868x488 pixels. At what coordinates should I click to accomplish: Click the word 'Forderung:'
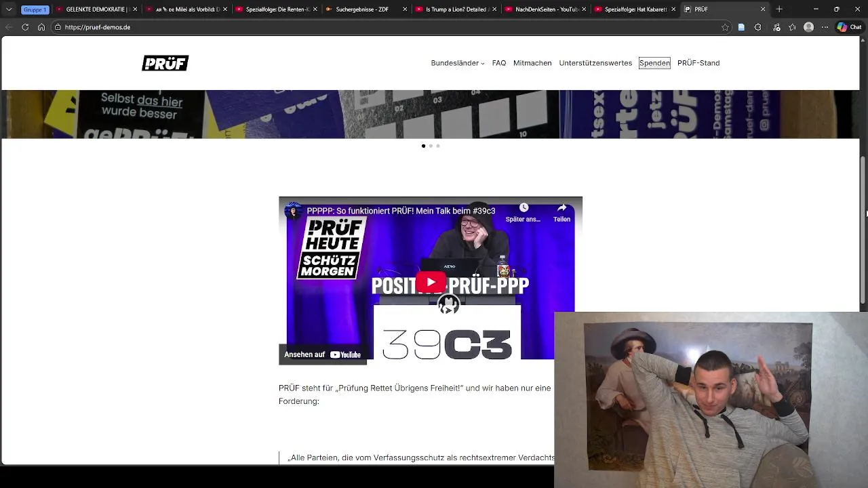point(299,401)
